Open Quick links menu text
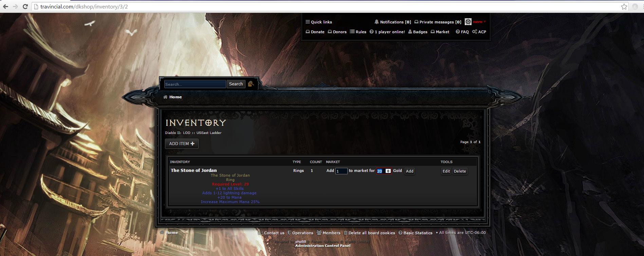 (321, 22)
